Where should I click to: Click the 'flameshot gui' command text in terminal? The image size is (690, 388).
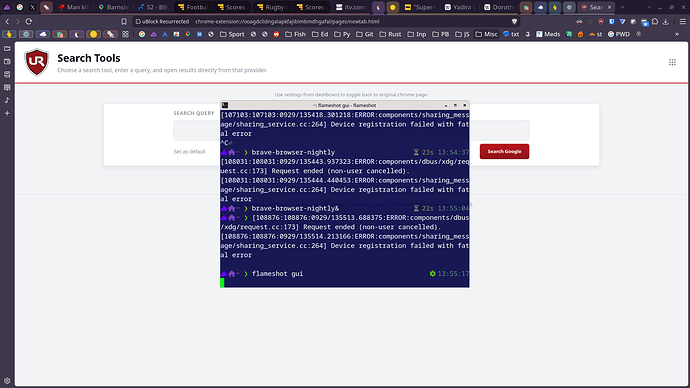pyautogui.click(x=277, y=274)
